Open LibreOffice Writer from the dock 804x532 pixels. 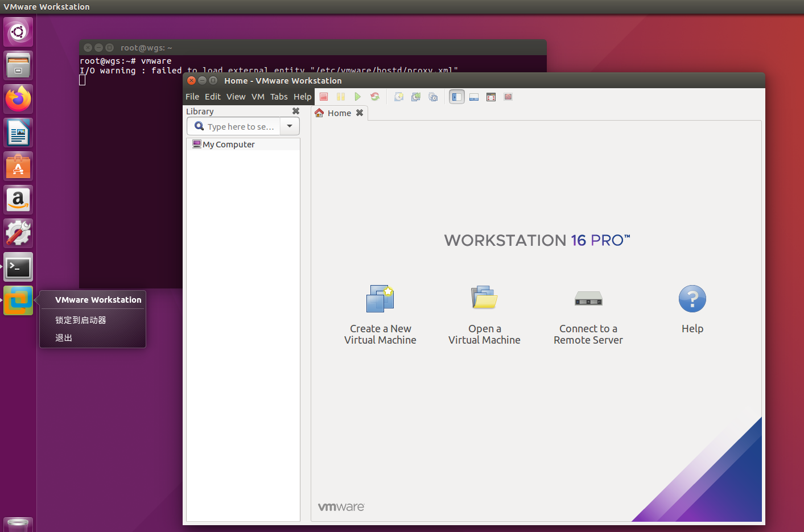tap(18, 133)
